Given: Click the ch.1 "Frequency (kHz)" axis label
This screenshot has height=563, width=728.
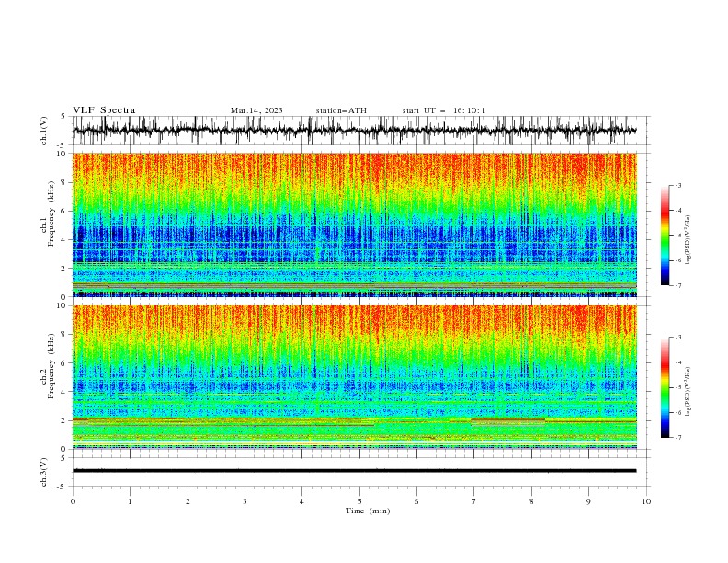Looking at the screenshot, I should pyautogui.click(x=51, y=214).
